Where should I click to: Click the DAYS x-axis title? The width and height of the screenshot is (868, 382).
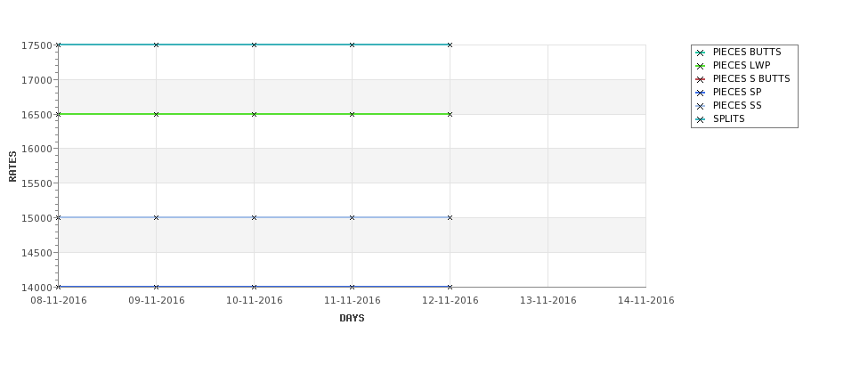click(x=352, y=319)
